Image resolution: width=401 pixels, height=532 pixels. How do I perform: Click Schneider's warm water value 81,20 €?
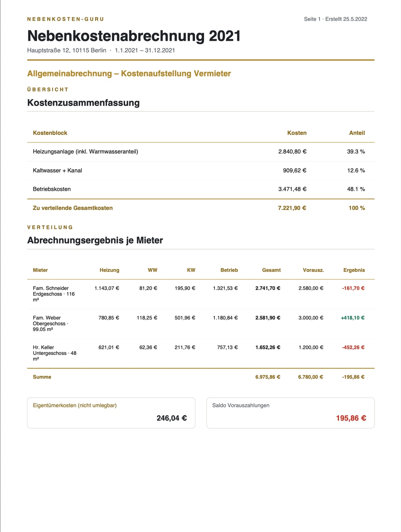(x=148, y=288)
